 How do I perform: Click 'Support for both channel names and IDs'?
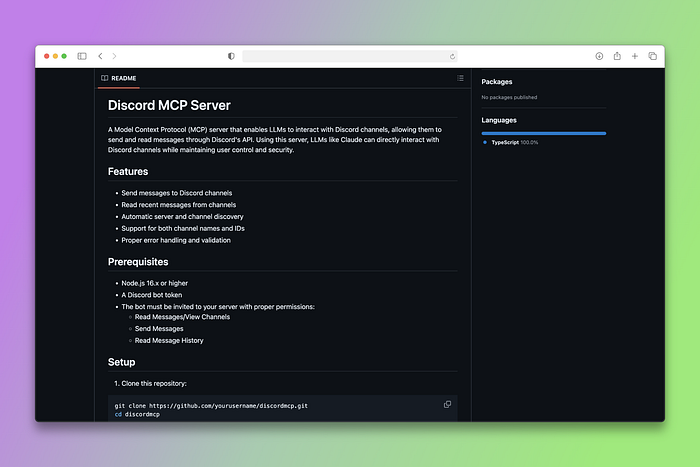coord(183,229)
